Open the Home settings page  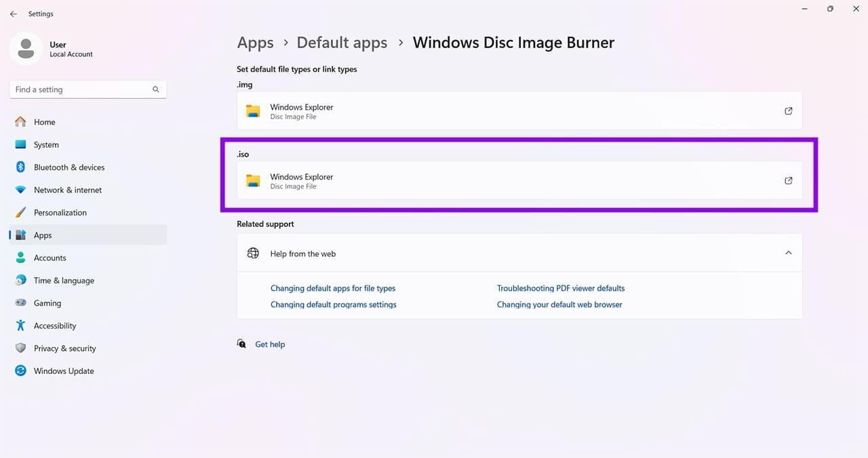click(x=88, y=122)
